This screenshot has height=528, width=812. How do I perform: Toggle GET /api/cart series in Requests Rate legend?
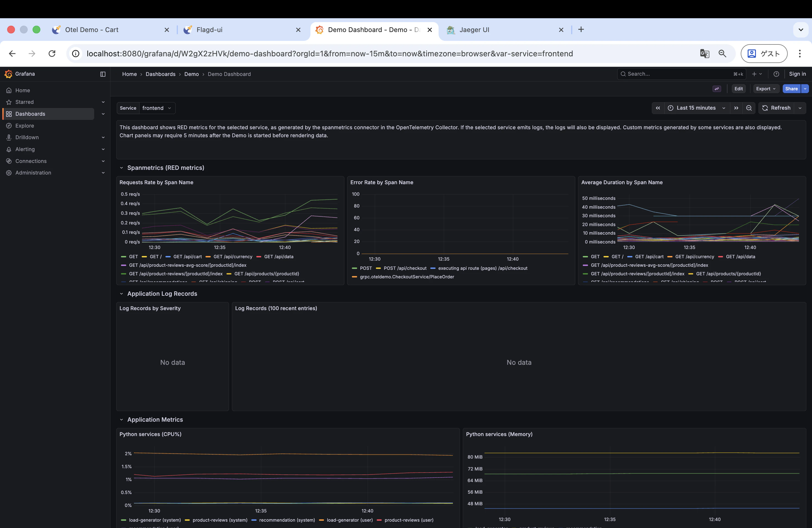click(187, 257)
